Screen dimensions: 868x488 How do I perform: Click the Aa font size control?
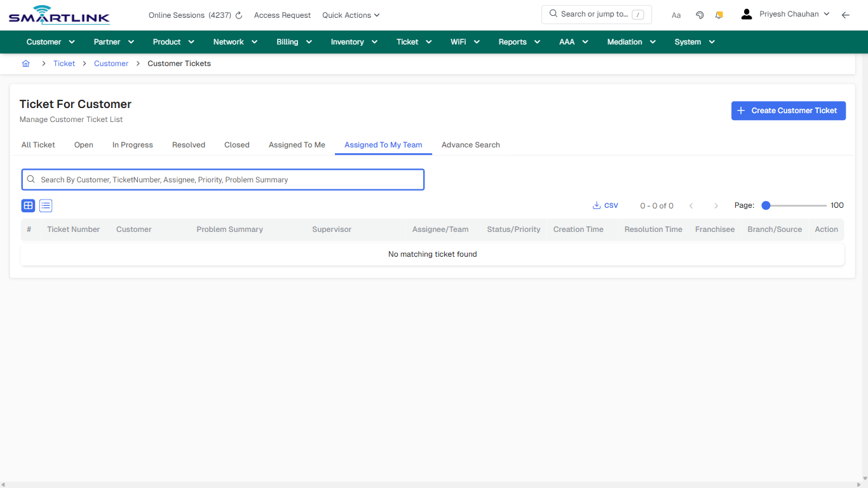click(x=676, y=15)
